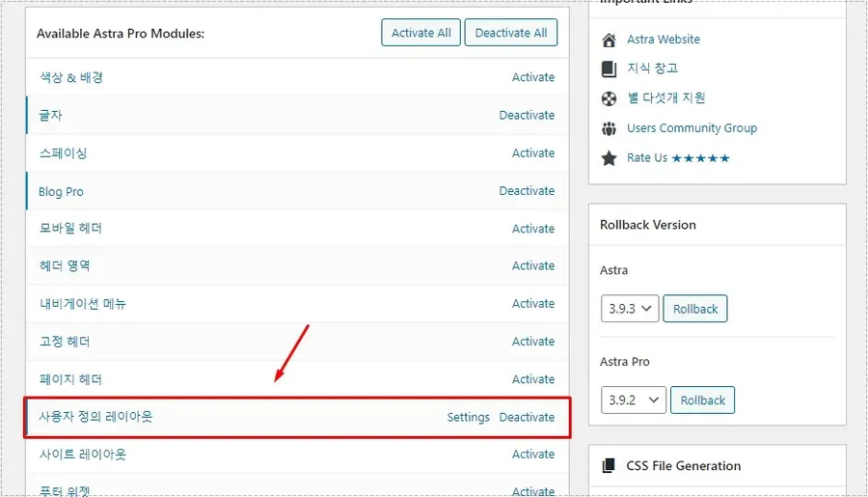Open the 별 다섯개 지원 link
This screenshot has width=868, height=497.
coord(665,98)
